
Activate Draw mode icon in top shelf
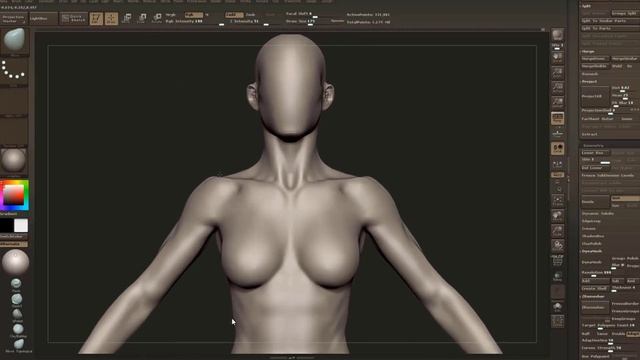(x=111, y=18)
